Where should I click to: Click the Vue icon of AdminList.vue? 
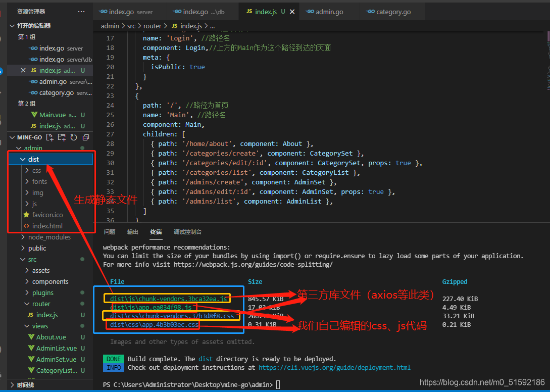click(x=31, y=349)
